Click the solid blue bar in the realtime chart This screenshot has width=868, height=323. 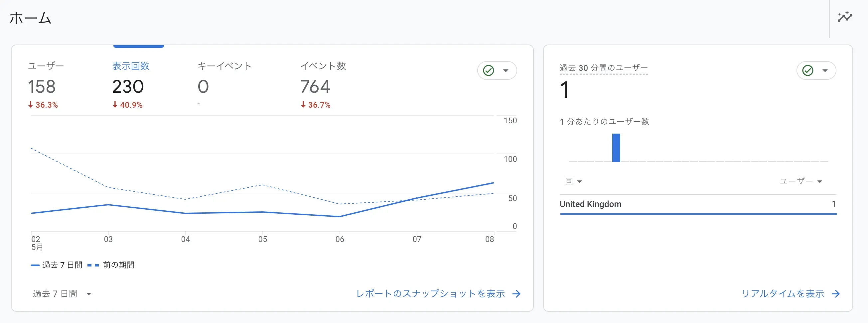tap(616, 148)
